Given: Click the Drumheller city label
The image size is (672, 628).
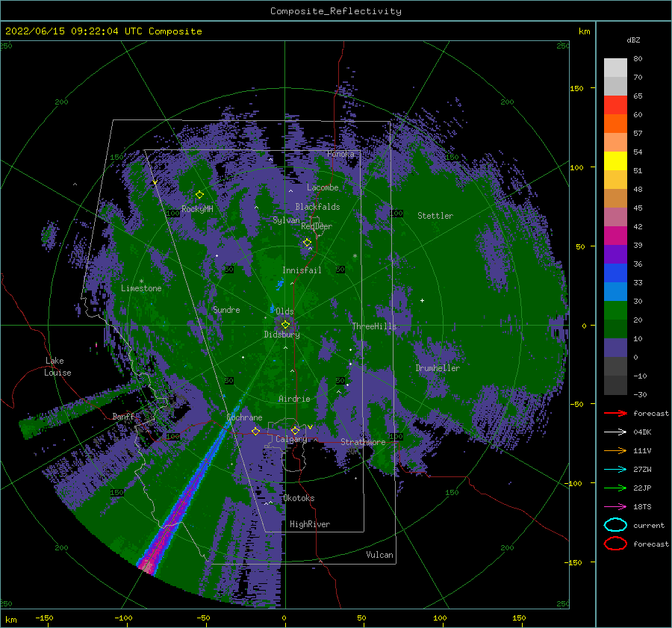Looking at the screenshot, I should pyautogui.click(x=438, y=368).
